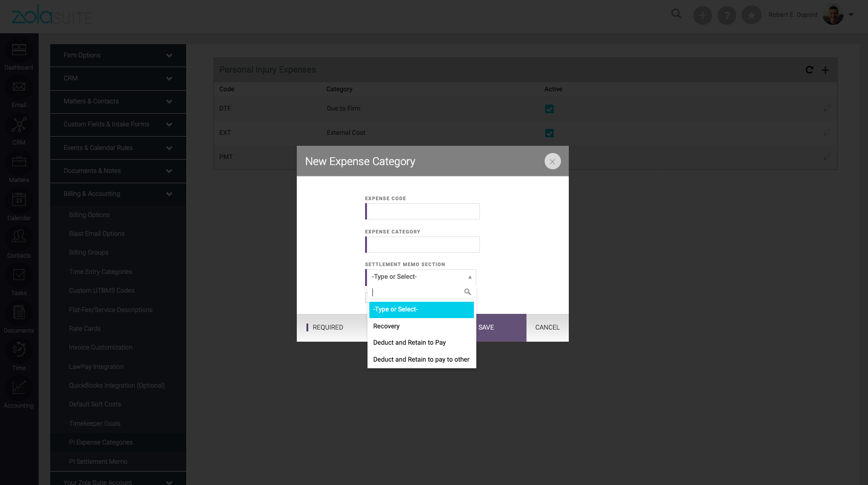Click the favorites star icon in header
Image resolution: width=868 pixels, height=485 pixels.
[751, 15]
